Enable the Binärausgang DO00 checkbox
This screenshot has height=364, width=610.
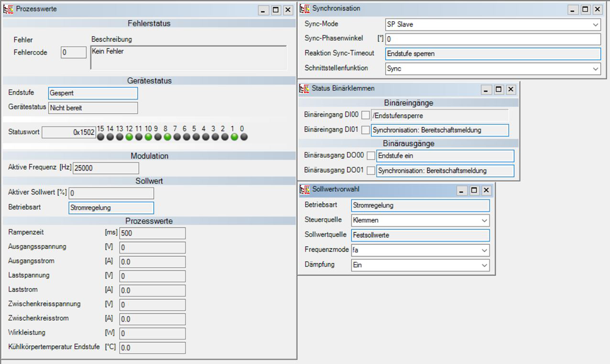[x=371, y=156]
